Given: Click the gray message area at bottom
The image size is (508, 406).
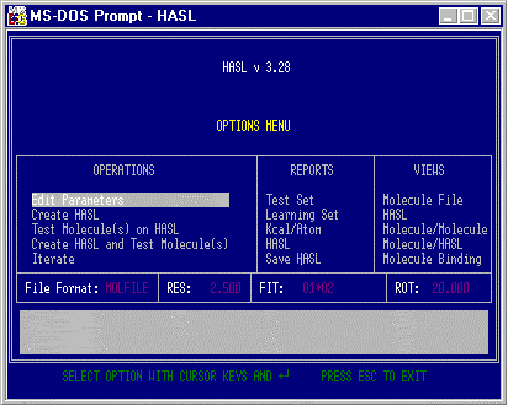Looking at the screenshot, I should click(254, 332).
